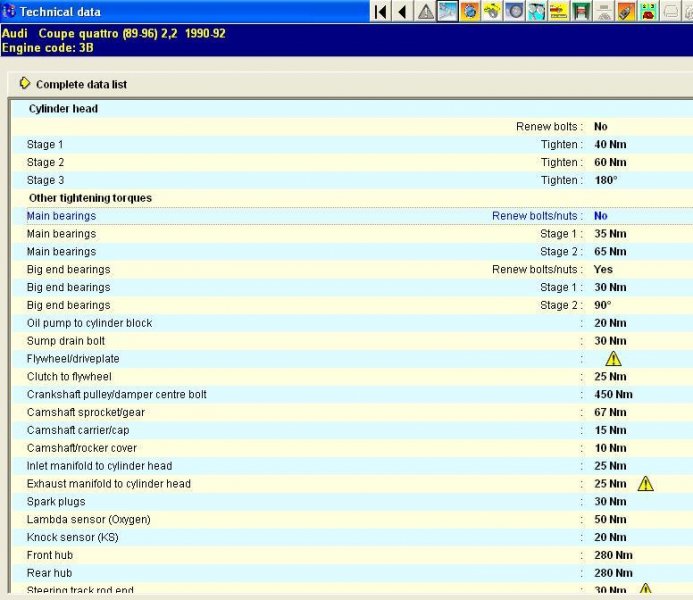
Task: Click the Technical data title bar icon
Action: click(10, 11)
